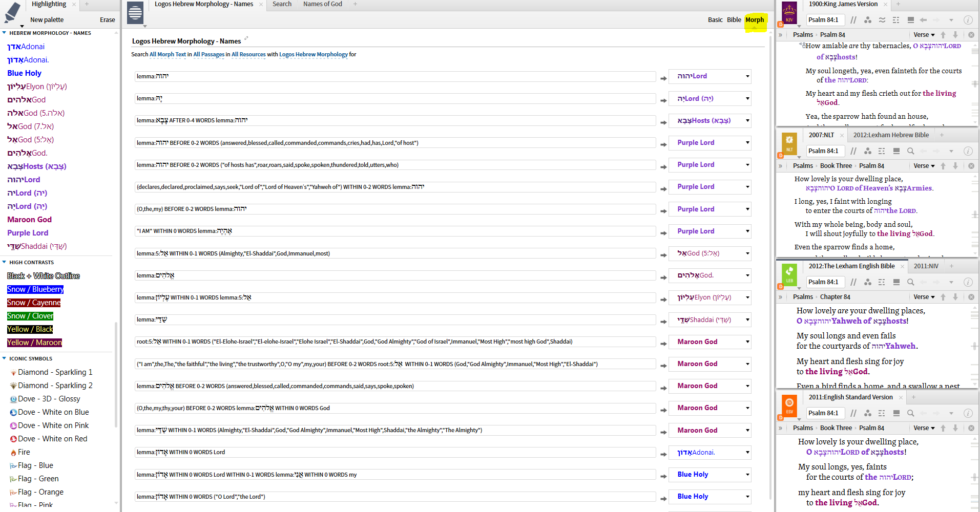
Task: Open search magnifier in NLT panel
Action: click(910, 151)
